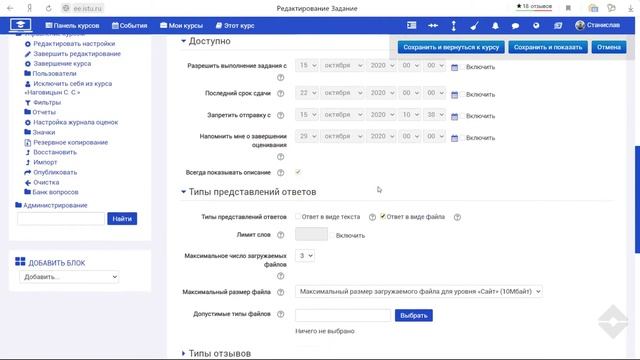Viewport: 640px width, 360px height.
Task: Open Максимальный размер файла dropdown
Action: pyautogui.click(x=419, y=291)
